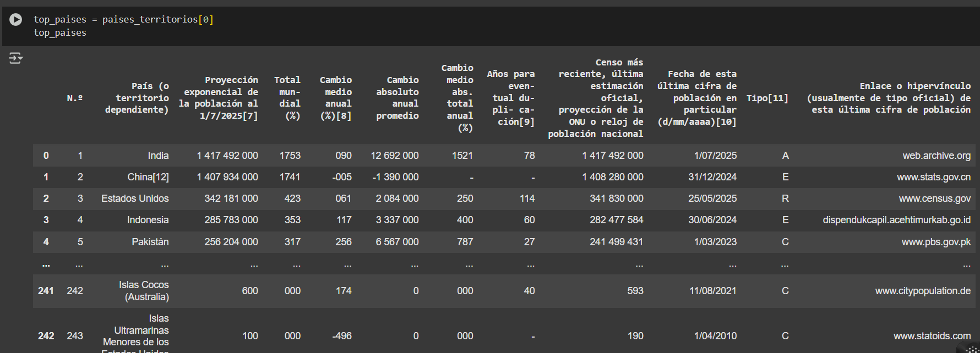Viewport: 980px width, 353px height.
Task: Click China's projection value '1 407 934 000'
Action: (227, 177)
